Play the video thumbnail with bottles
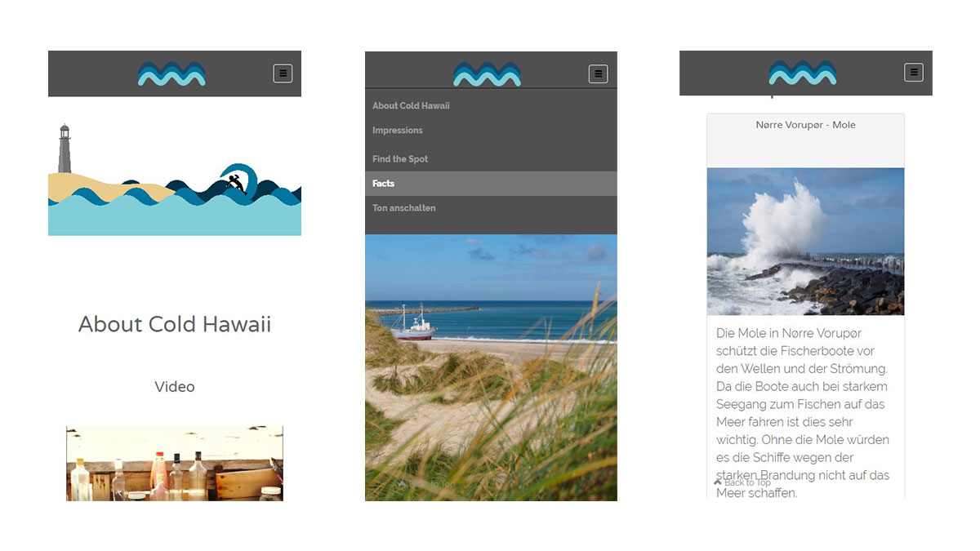The height and width of the screenshot is (551, 980). (175, 464)
